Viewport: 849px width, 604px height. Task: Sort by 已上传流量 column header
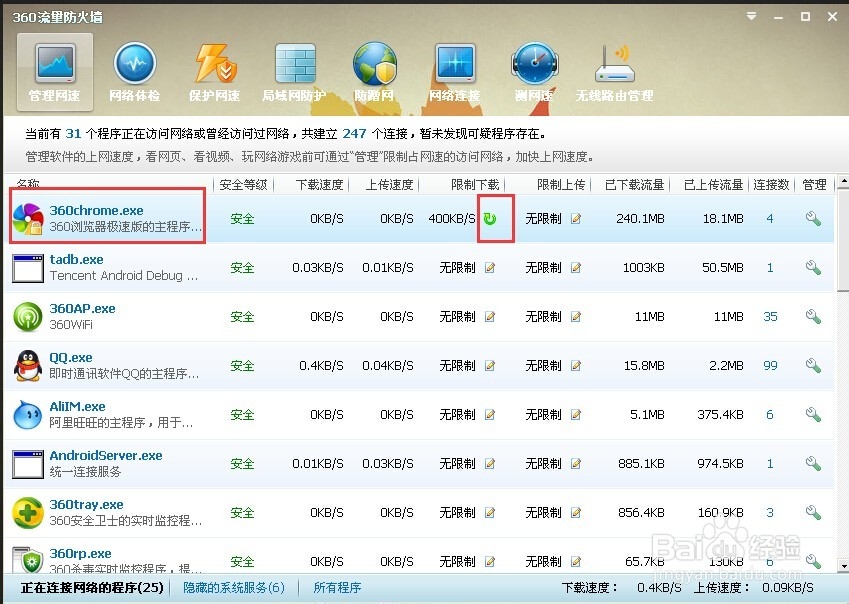(713, 185)
